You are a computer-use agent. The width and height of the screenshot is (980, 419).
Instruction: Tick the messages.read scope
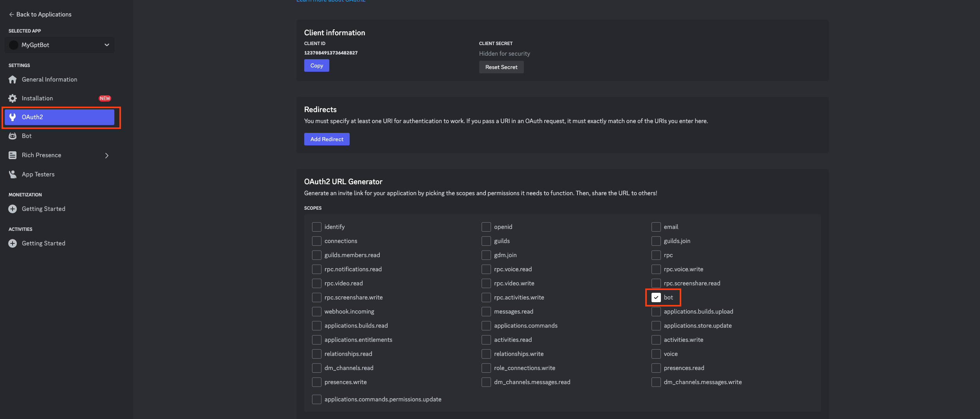point(486,312)
